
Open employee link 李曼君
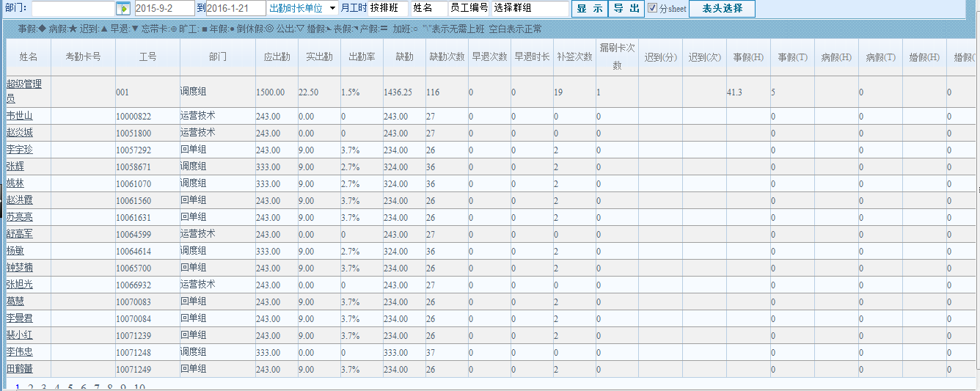click(19, 318)
